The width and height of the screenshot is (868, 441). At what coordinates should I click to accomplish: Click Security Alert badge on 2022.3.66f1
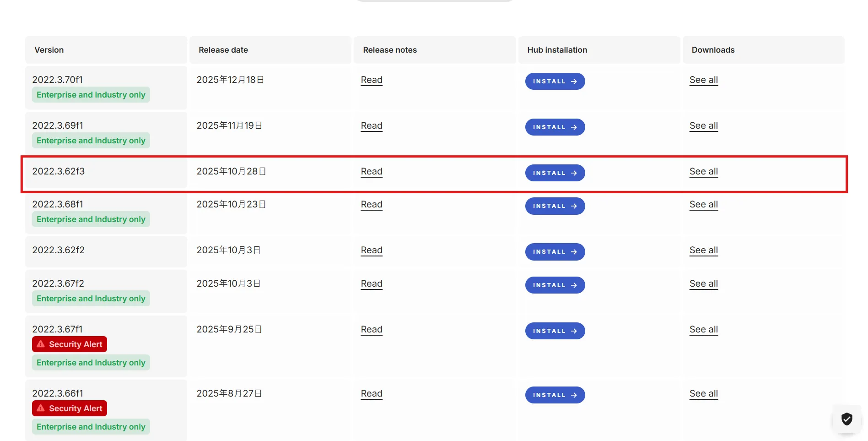point(70,408)
